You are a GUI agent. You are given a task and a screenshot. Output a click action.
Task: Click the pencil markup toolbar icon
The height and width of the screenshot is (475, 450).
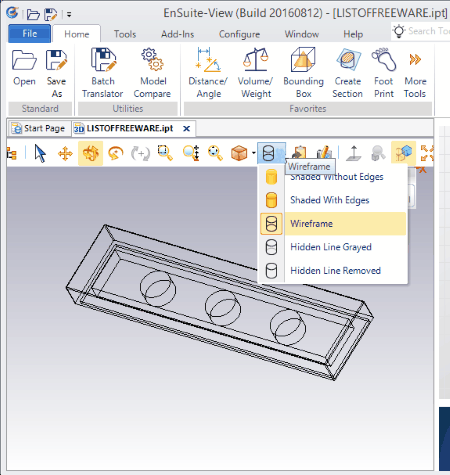(x=324, y=153)
